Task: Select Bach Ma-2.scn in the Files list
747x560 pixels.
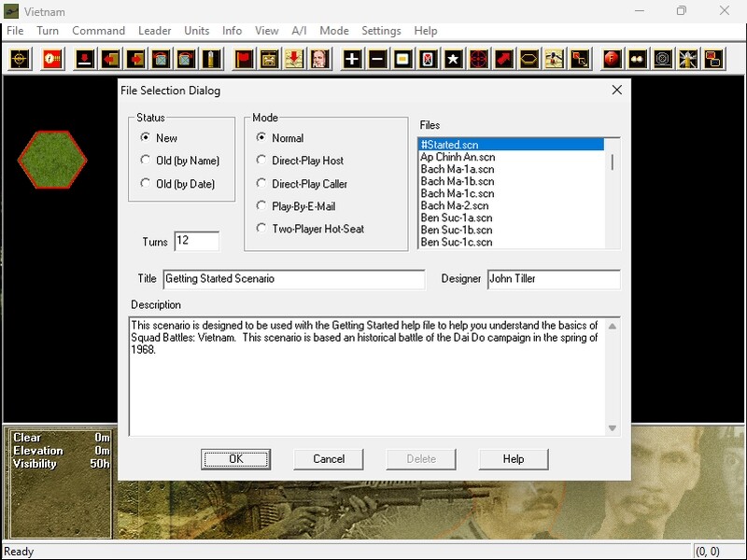Action: (455, 205)
